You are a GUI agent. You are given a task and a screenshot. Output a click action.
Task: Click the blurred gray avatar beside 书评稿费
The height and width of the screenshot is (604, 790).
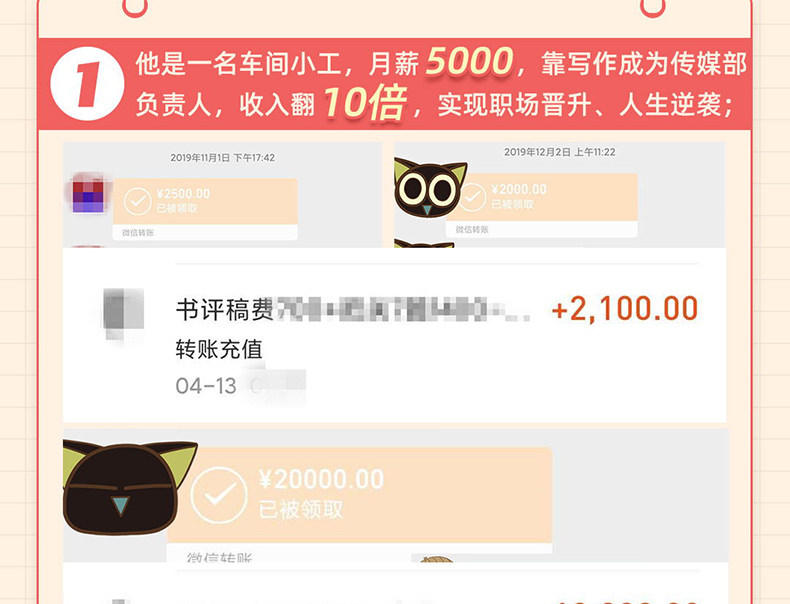[122, 312]
